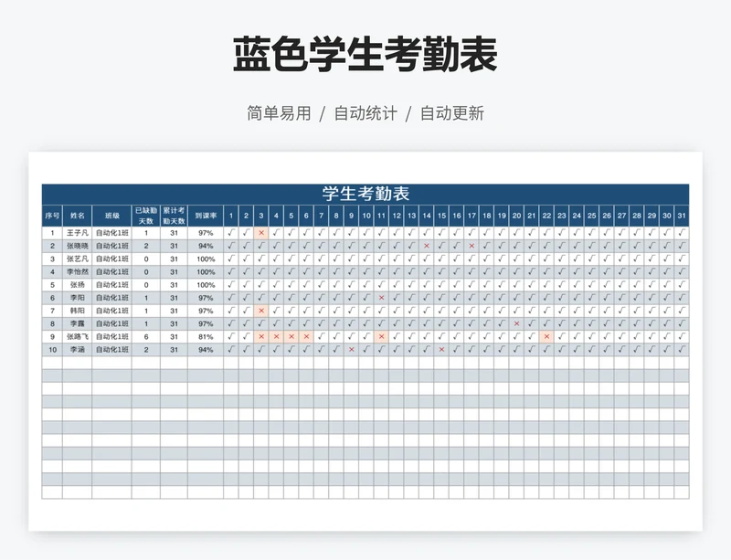Click 张路飞's absence mark on day 4
The width and height of the screenshot is (731, 560).
point(276,337)
